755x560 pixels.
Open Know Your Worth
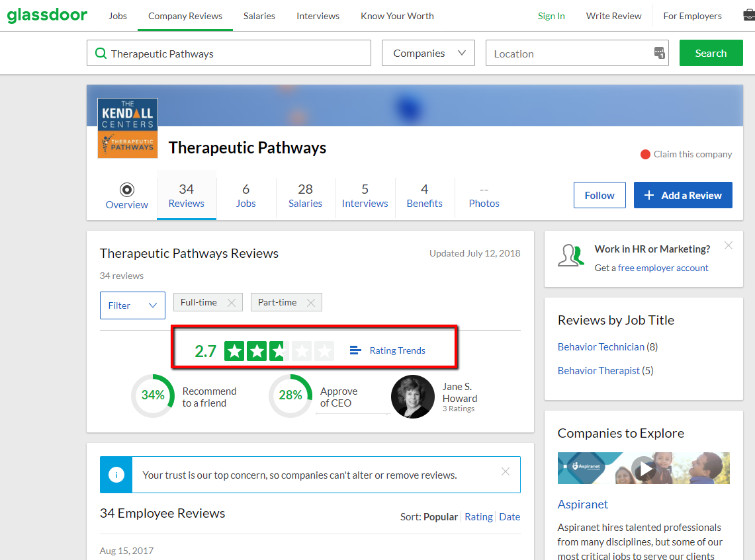point(397,16)
